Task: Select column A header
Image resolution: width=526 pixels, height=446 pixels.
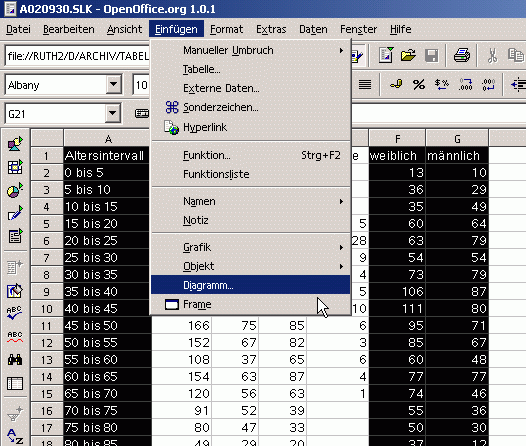Action: tap(107, 138)
